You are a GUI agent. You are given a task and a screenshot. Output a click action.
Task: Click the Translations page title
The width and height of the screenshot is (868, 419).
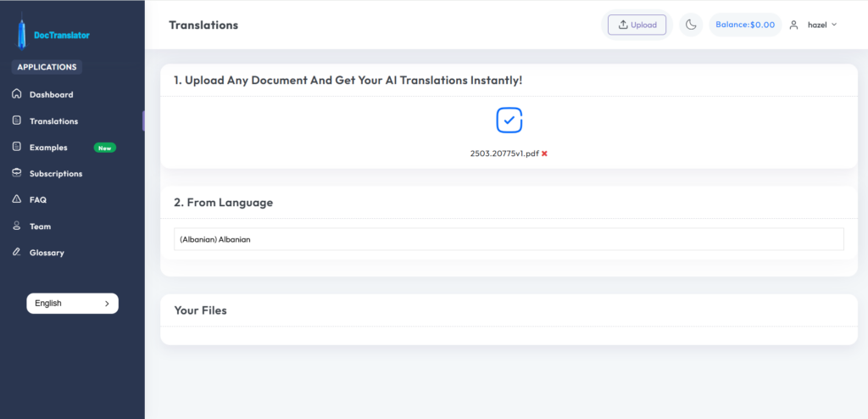pyautogui.click(x=203, y=25)
